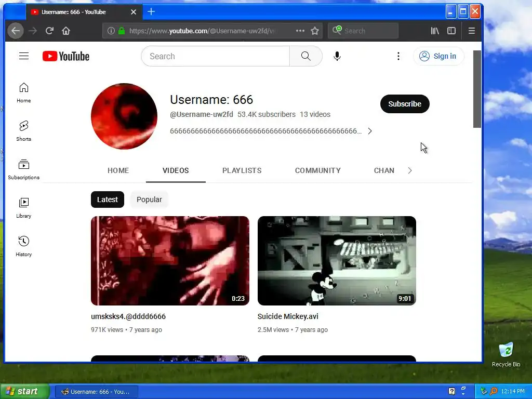Click the orange search tray icon
The width and height of the screenshot is (532, 399).
pos(494,392)
